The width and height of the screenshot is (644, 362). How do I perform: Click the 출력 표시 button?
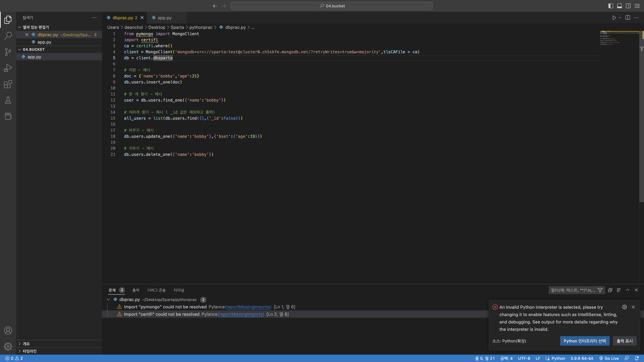pos(625,341)
